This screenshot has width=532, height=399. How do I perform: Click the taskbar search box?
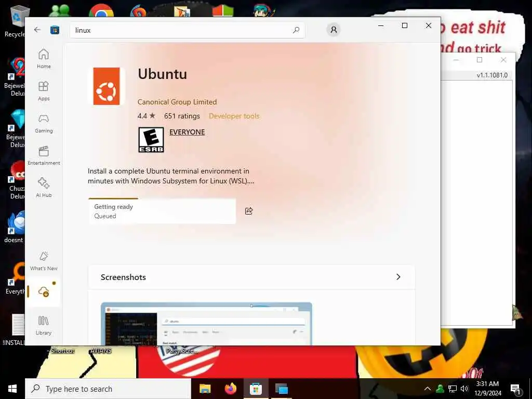point(108,389)
